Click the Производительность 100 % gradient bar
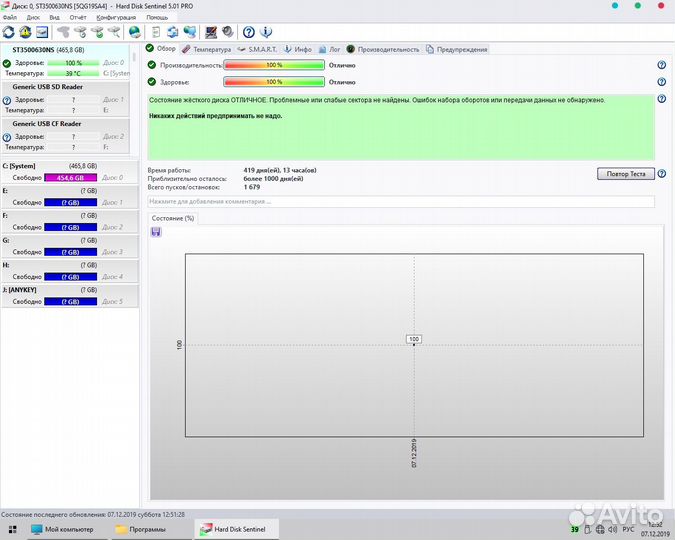675x540 pixels. 274,65
